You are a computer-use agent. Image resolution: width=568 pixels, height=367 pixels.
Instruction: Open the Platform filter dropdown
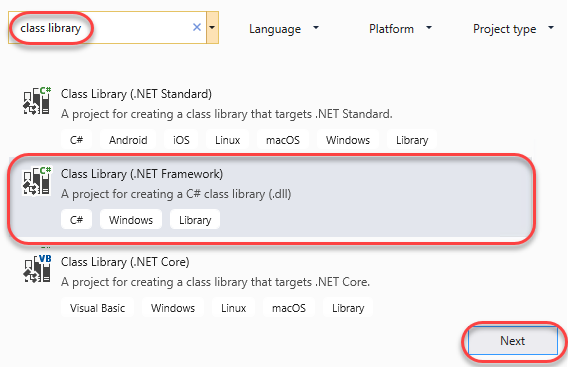coord(400,29)
